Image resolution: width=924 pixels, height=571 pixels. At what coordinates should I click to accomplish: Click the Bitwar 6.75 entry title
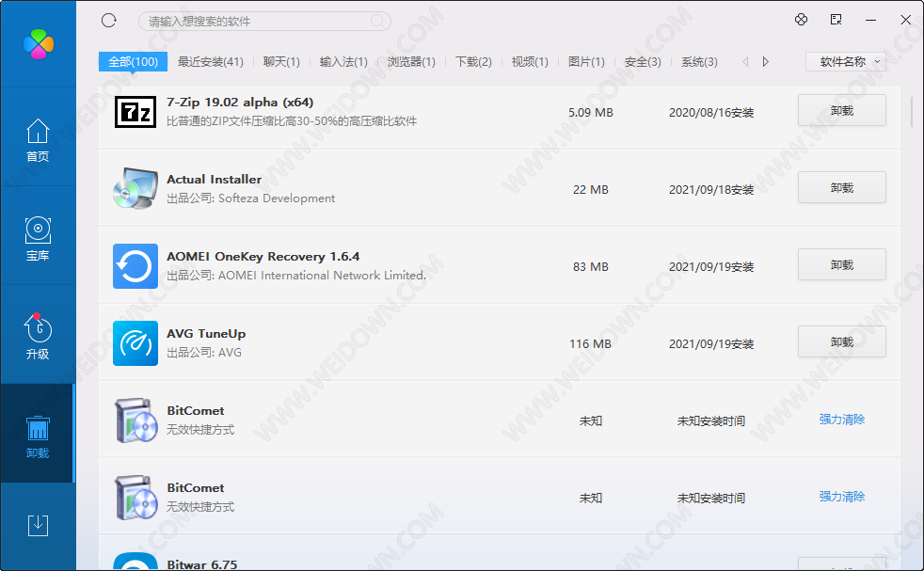[201, 563]
